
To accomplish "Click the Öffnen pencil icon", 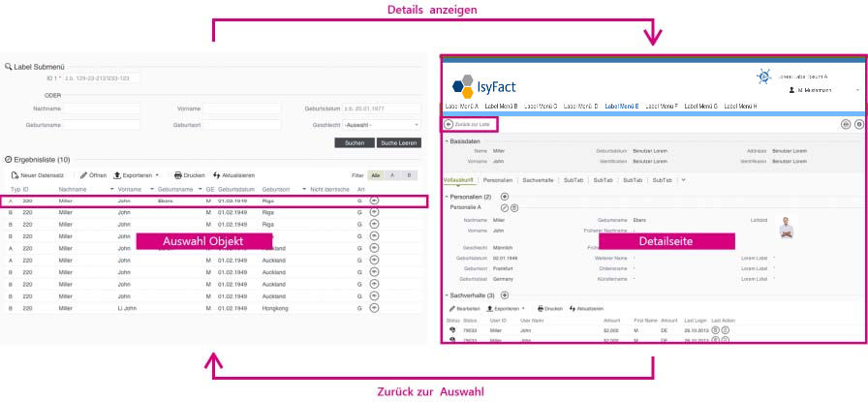I will click(x=83, y=175).
